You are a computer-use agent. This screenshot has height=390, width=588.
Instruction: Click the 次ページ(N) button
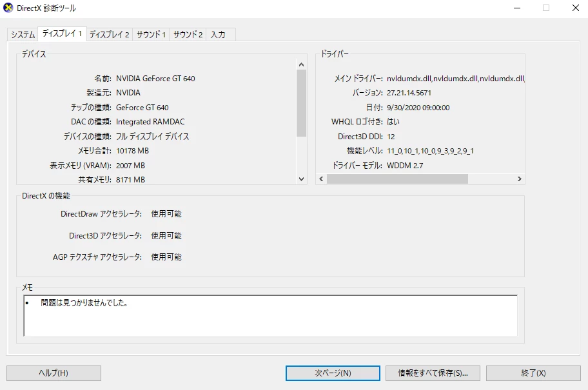333,373
